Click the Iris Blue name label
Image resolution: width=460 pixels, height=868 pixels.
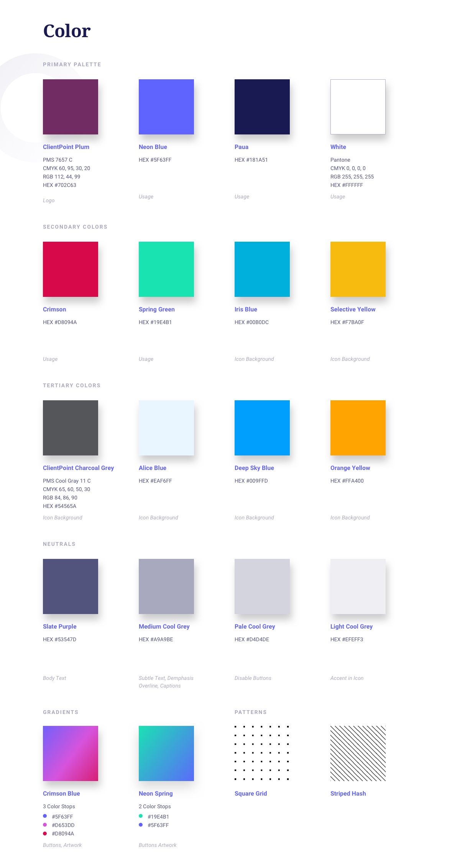[246, 310]
